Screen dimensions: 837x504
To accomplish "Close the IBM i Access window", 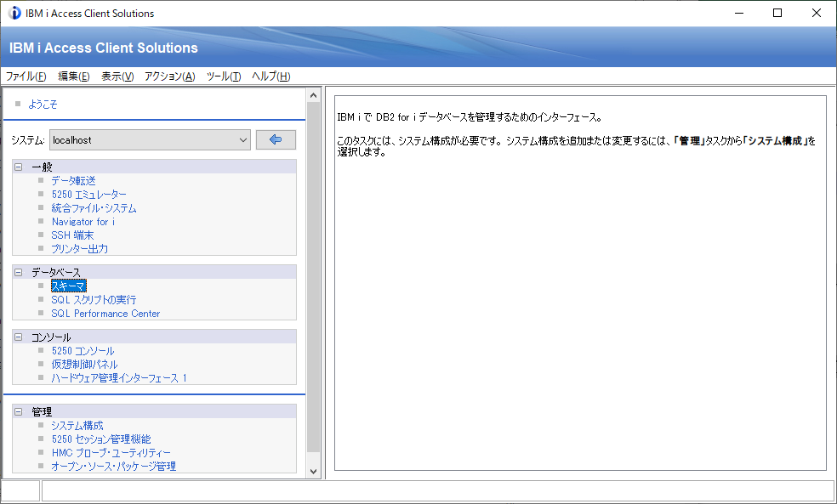I will coord(817,14).
